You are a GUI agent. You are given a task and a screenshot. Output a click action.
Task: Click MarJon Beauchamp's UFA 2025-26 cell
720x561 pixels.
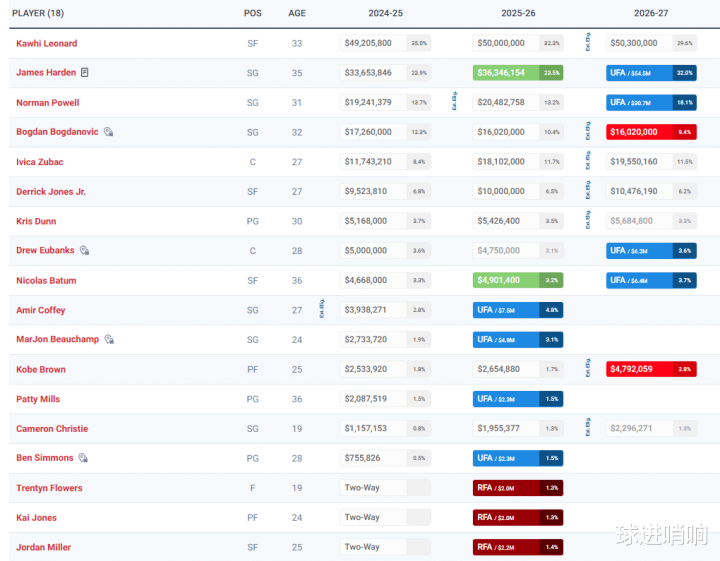[518, 339]
